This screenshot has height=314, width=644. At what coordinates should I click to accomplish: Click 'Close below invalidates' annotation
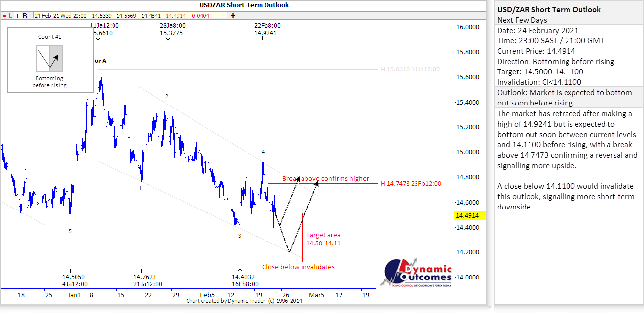click(298, 267)
